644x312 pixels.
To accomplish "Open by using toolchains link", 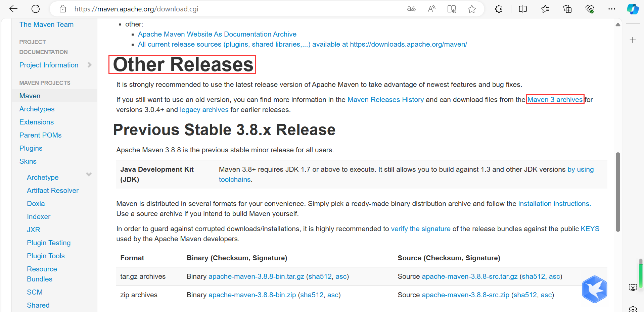I will [581, 169].
